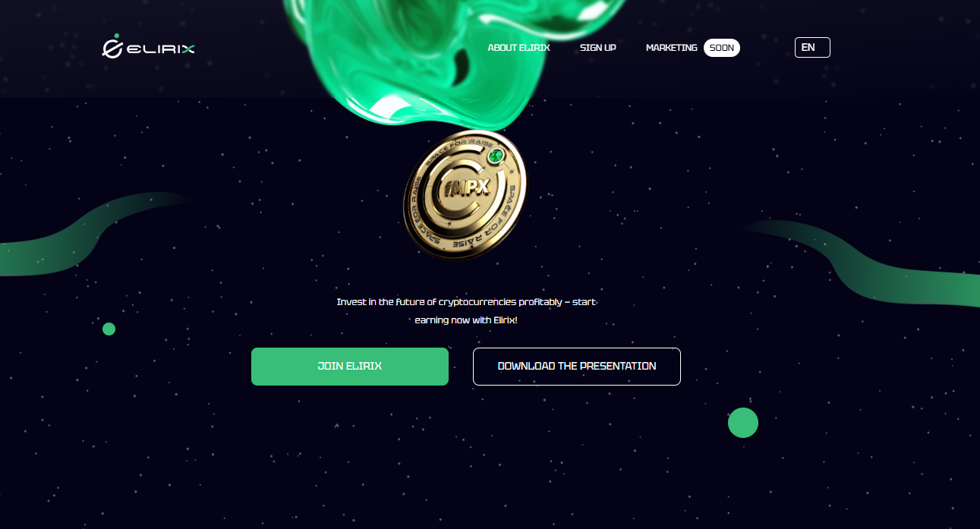Image resolution: width=980 pixels, height=529 pixels.
Task: Click the large green circle at lower right
Action: pyautogui.click(x=743, y=423)
